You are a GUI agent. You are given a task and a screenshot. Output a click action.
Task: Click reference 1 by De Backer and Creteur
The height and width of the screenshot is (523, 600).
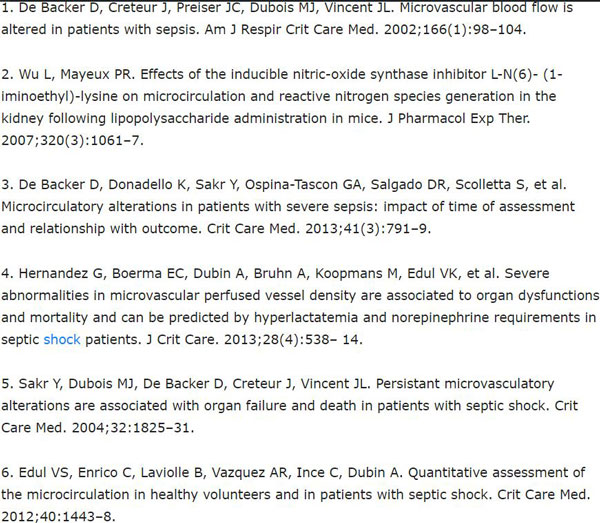pos(287,18)
